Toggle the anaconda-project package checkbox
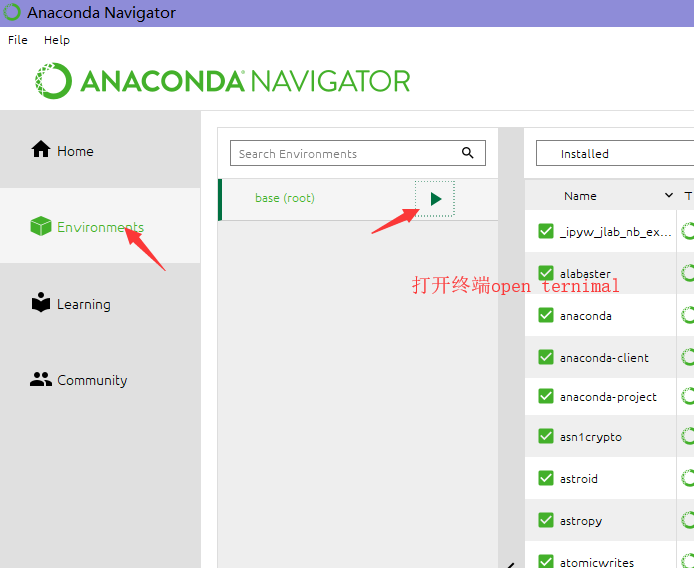 [546, 396]
